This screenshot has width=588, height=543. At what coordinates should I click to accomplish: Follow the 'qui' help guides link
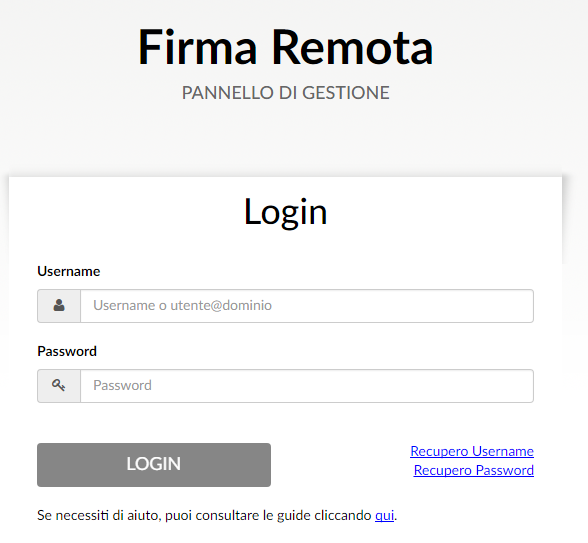coord(384,516)
